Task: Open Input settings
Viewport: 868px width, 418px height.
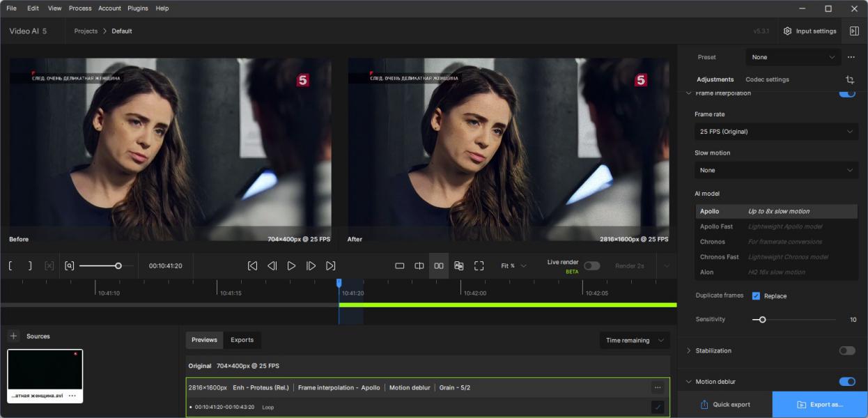Action: click(809, 31)
